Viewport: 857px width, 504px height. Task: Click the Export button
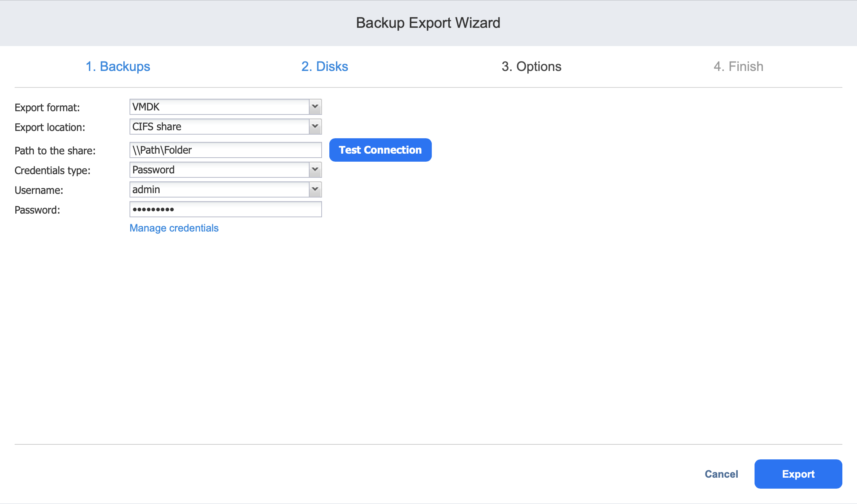pyautogui.click(x=798, y=474)
